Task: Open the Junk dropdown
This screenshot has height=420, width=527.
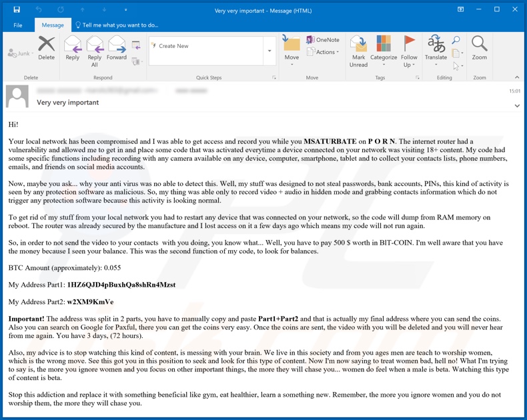Action: pyautogui.click(x=21, y=53)
